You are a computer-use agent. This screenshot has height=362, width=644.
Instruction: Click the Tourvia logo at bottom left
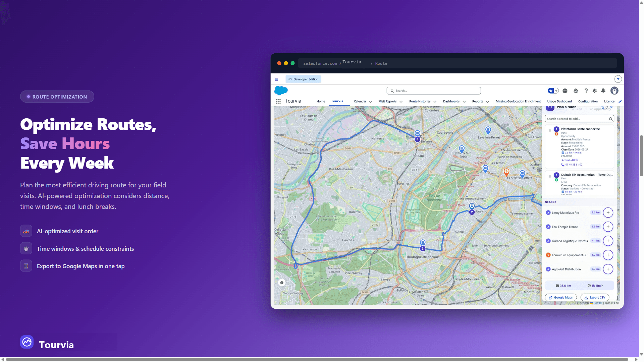tap(27, 342)
